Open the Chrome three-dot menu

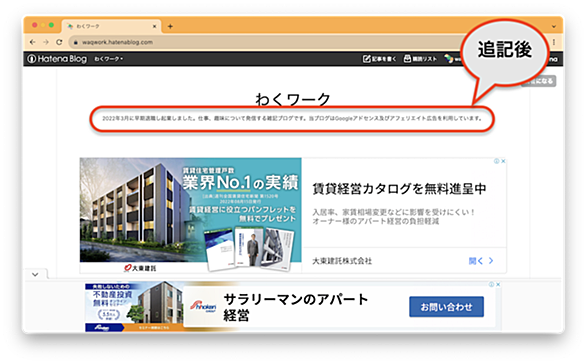point(554,42)
